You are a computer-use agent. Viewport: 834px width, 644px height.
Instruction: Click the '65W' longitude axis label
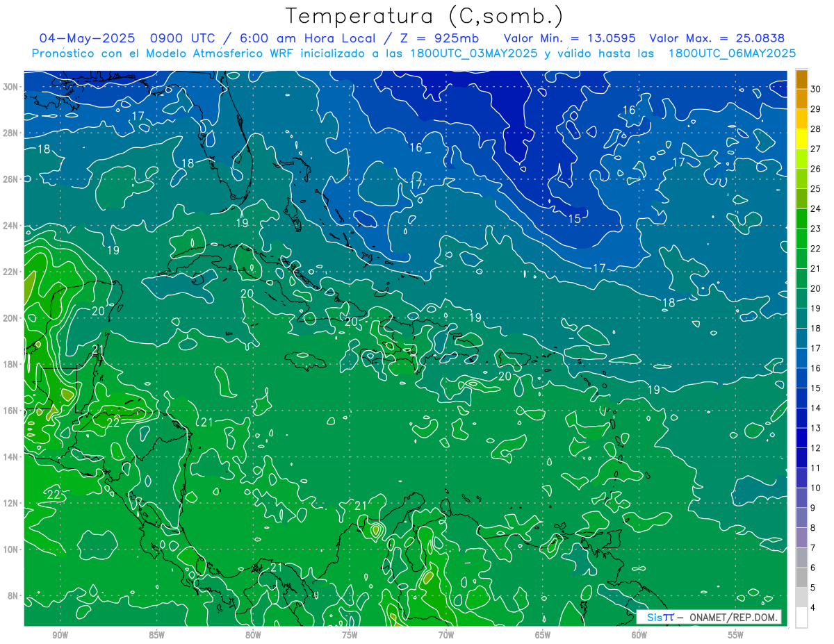click(x=543, y=635)
